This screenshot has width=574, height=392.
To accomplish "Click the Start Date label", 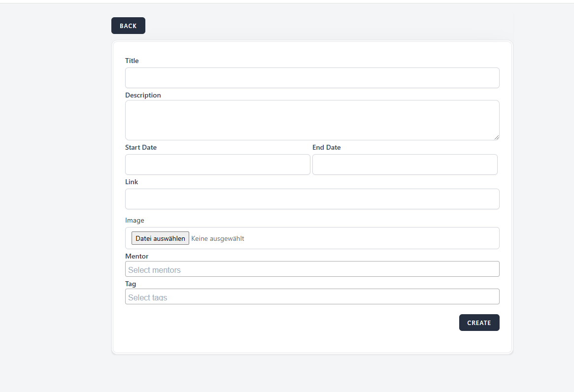I will pos(141,147).
